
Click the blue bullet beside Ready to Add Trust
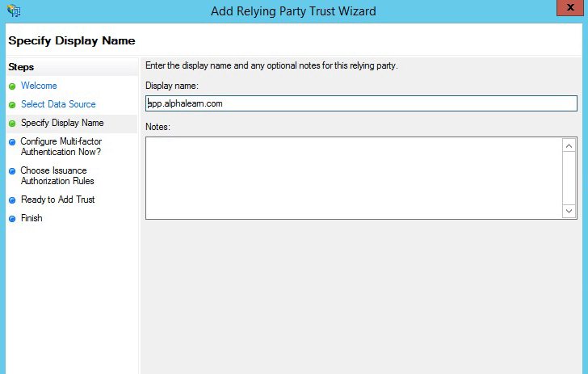[x=12, y=200]
